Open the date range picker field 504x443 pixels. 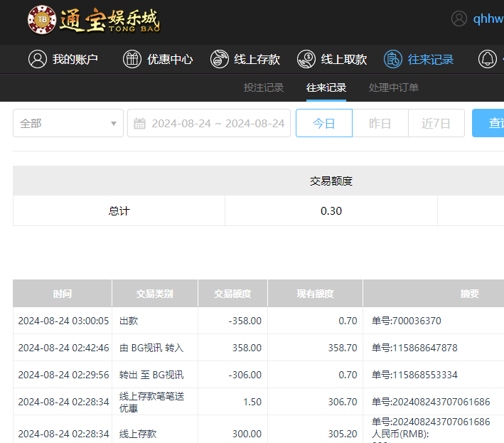[217, 123]
